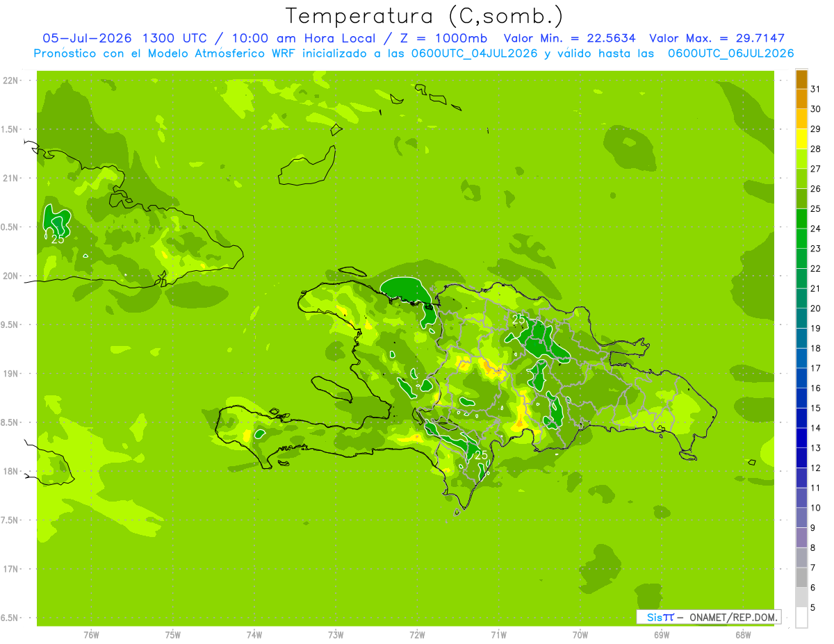Click the "Temperatura (C,somb.)" map title
This screenshot has height=644, width=834.
[424, 15]
